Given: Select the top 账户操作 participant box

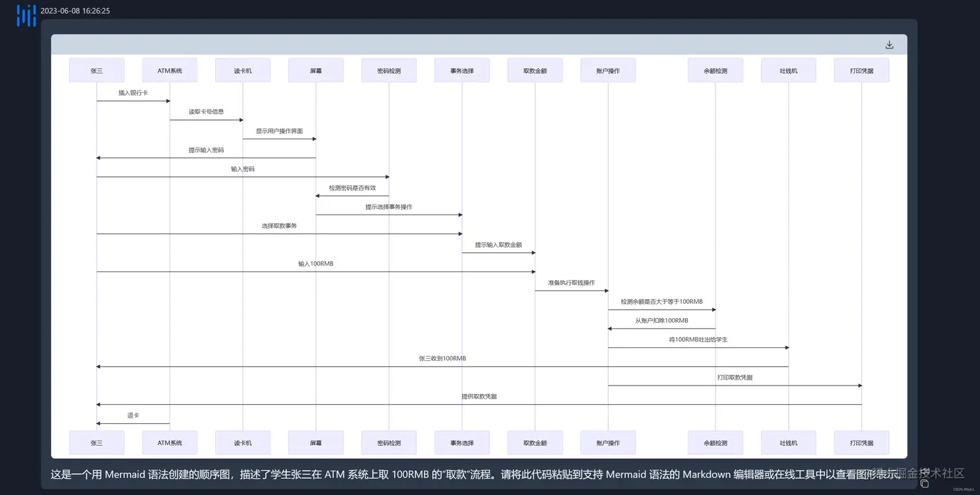Looking at the screenshot, I should 608,71.
